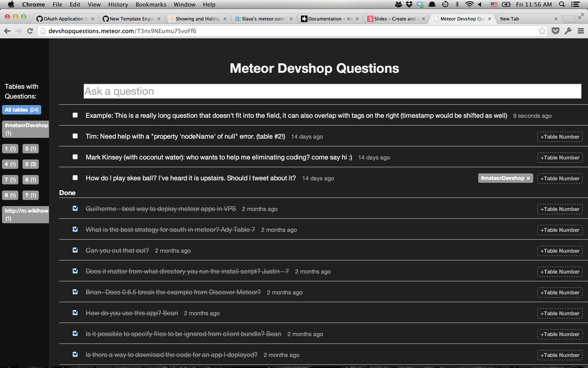Open Chrome's hamburger menu
Viewport: 588px width, 368px height.
tap(581, 31)
